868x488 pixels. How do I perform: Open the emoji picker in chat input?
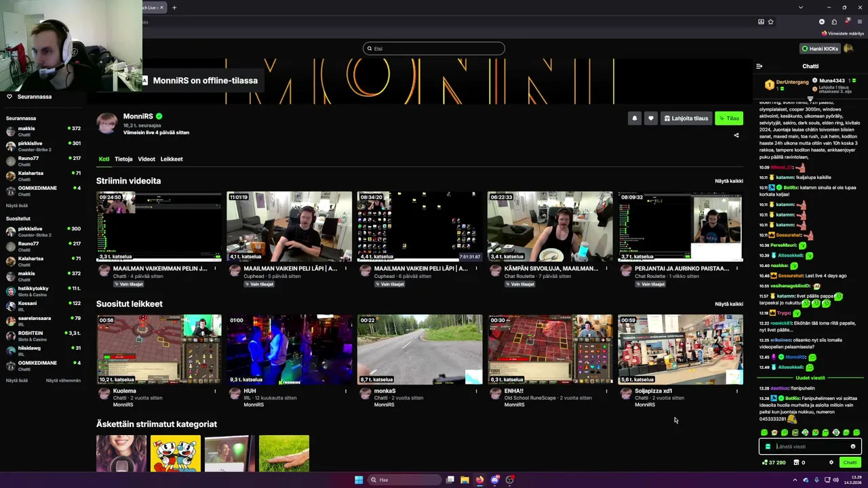pyautogui.click(x=853, y=447)
